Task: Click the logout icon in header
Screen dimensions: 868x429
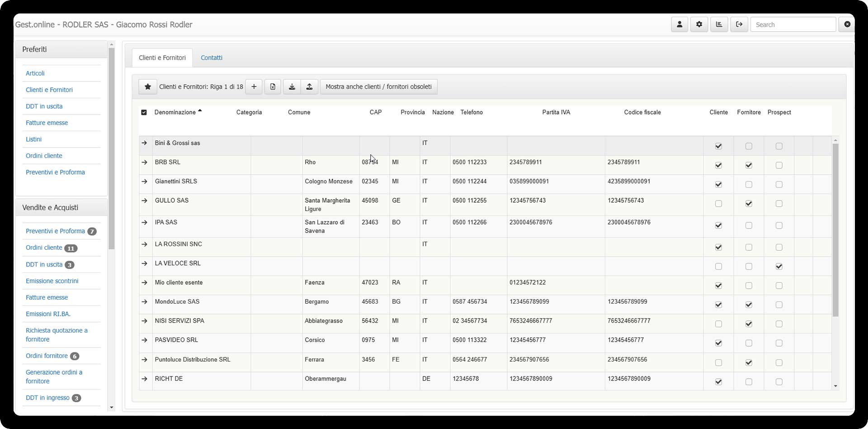Action: [739, 24]
